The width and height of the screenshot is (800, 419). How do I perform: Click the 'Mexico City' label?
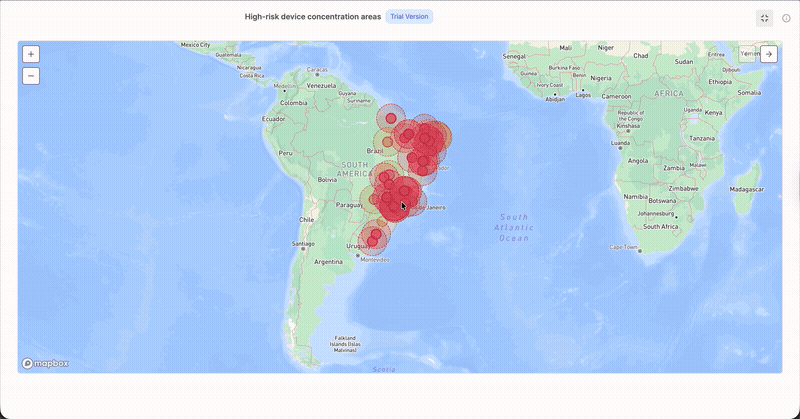pos(195,45)
